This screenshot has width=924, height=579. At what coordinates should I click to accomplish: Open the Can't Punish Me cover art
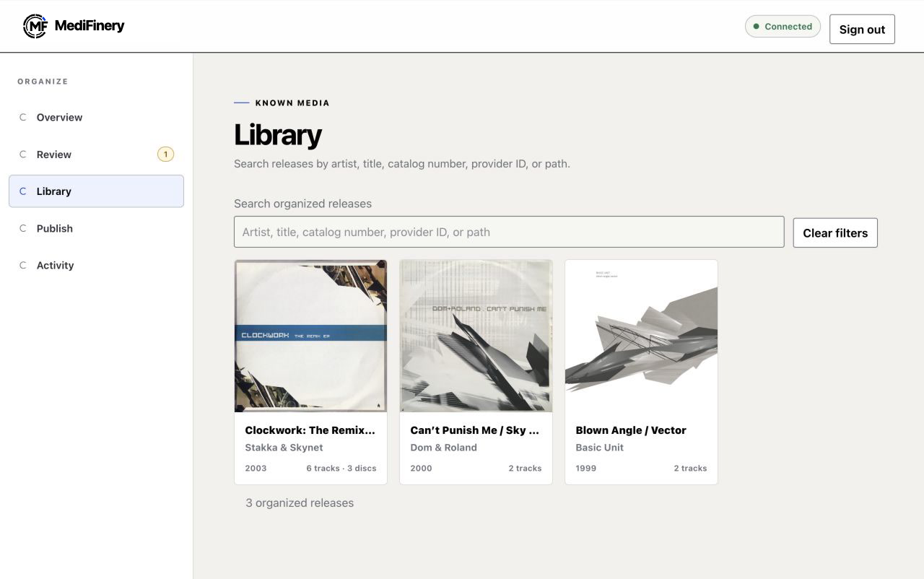(x=476, y=336)
